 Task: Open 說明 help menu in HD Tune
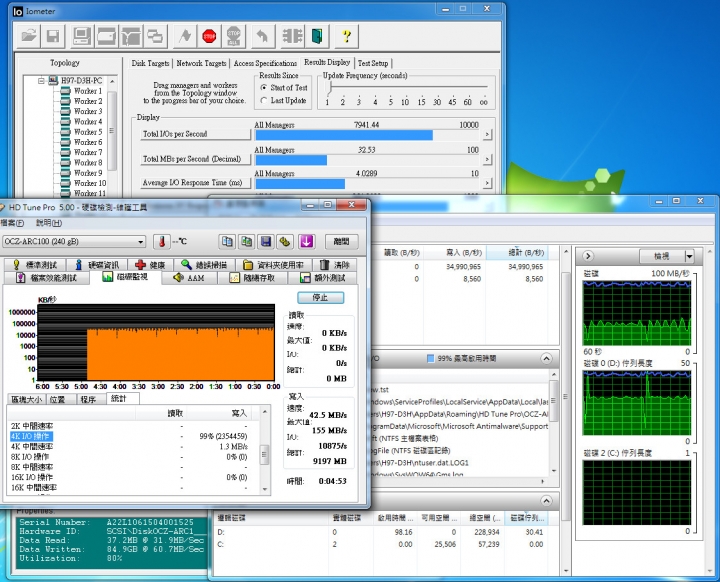[49, 223]
